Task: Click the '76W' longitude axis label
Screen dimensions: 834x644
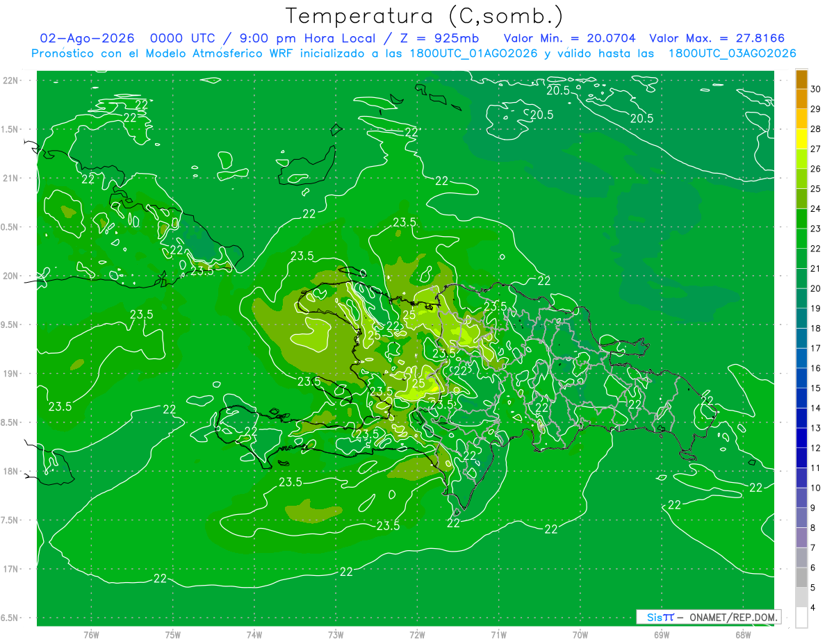Action: point(91,634)
